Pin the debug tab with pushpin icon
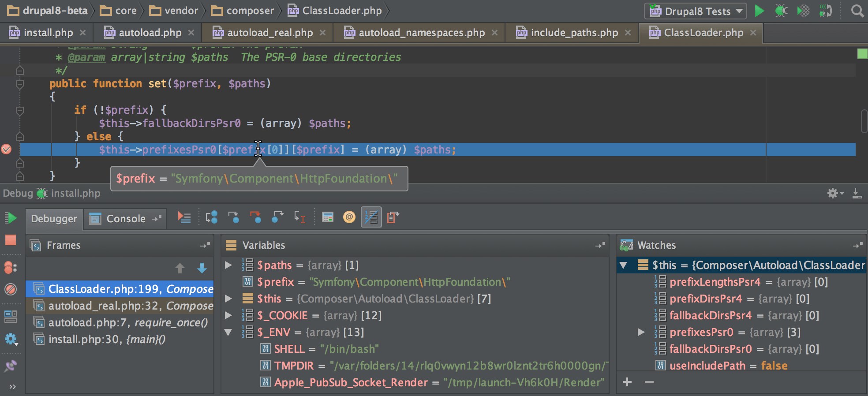This screenshot has height=396, width=868. (11, 366)
